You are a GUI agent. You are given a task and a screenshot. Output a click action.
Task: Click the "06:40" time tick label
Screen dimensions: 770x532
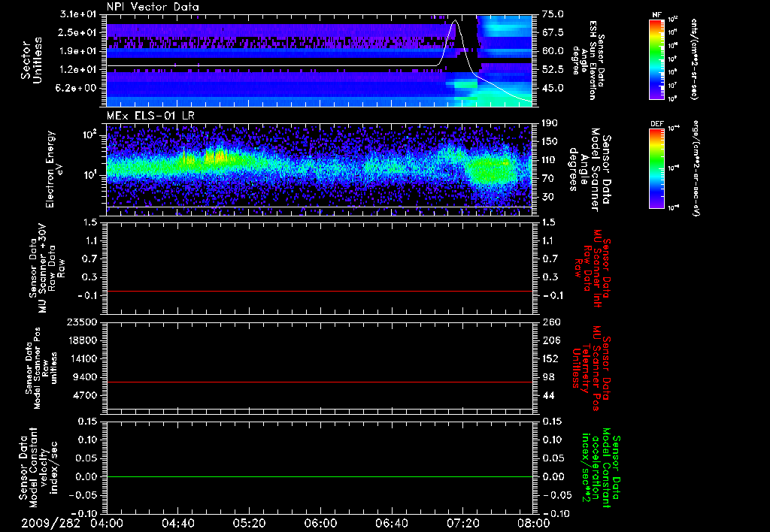(x=391, y=523)
